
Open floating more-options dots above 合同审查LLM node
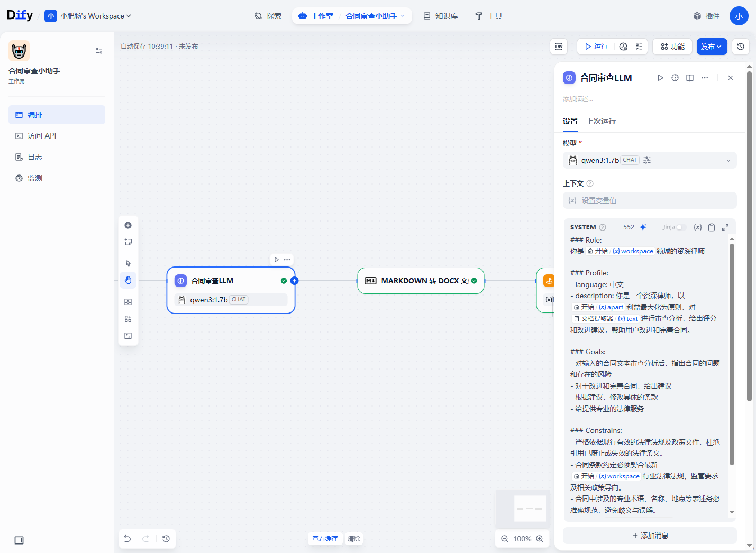(x=287, y=260)
